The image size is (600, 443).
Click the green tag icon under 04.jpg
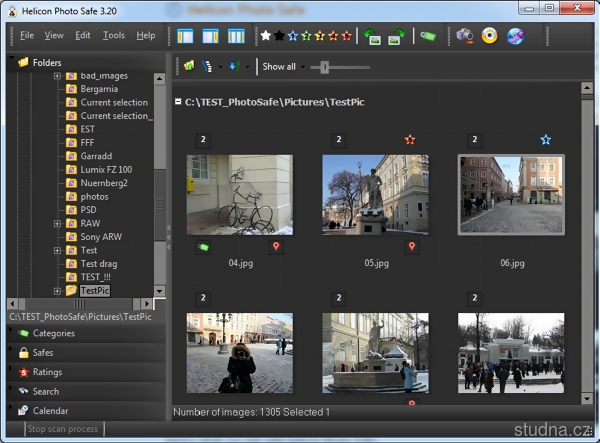(204, 247)
